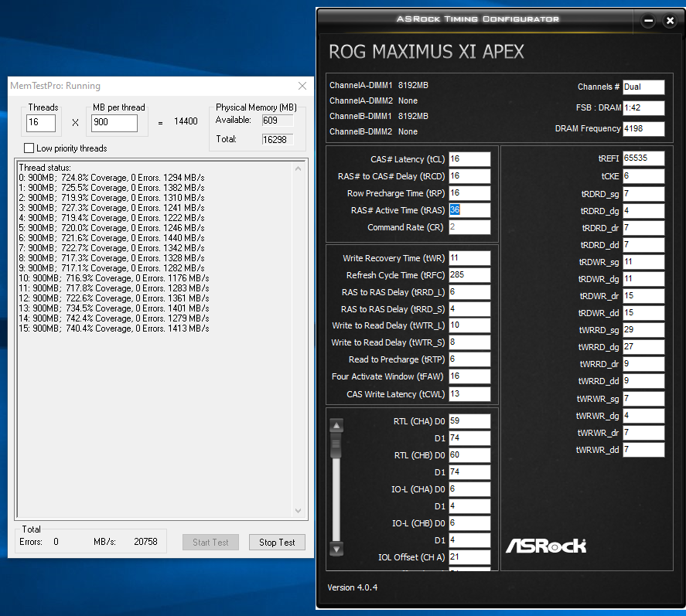Select the CAS# Latency (tCL) field
This screenshot has height=616, width=686.
(469, 159)
